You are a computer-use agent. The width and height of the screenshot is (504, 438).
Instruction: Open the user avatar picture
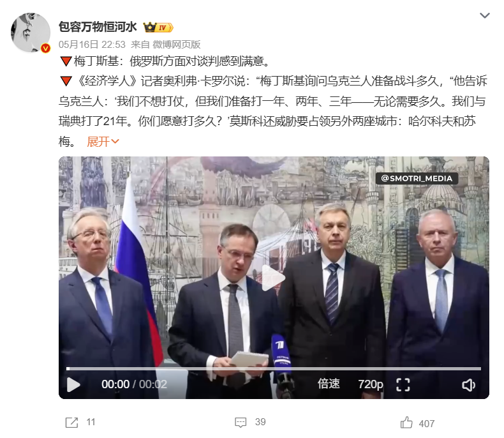(x=31, y=33)
